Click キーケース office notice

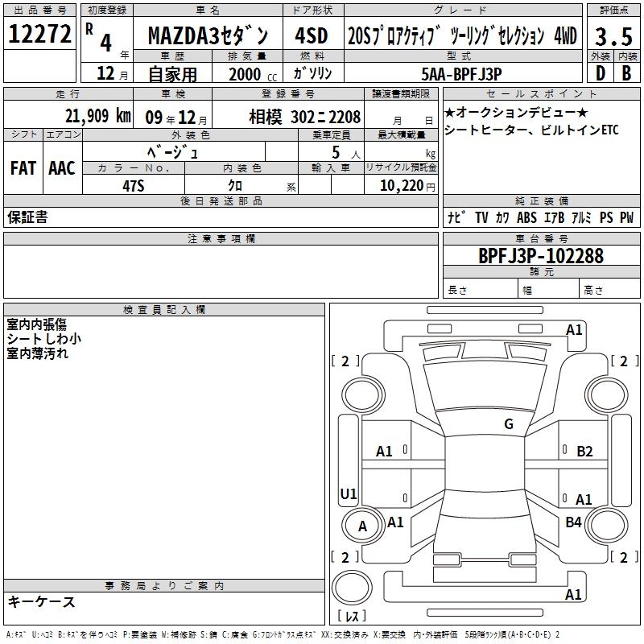41,602
